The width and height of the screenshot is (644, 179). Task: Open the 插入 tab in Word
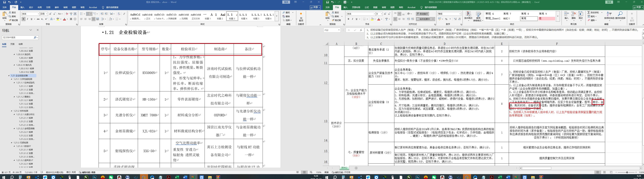pyautogui.click(x=23, y=8)
